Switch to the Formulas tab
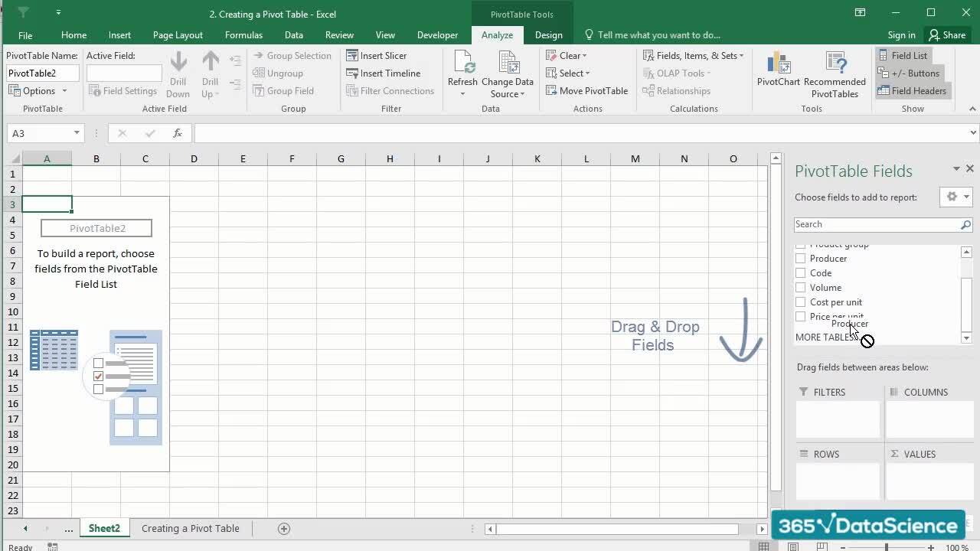Viewport: 980px width, 551px height. coord(243,34)
